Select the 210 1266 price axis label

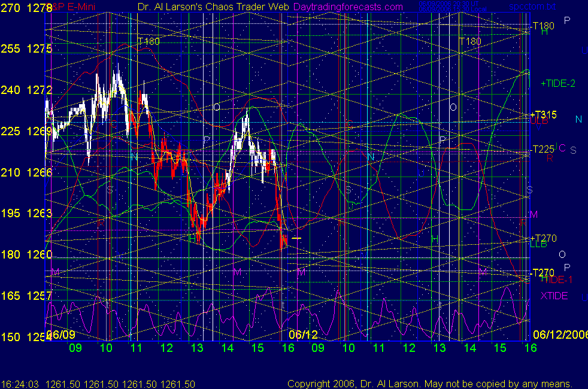[26, 172]
